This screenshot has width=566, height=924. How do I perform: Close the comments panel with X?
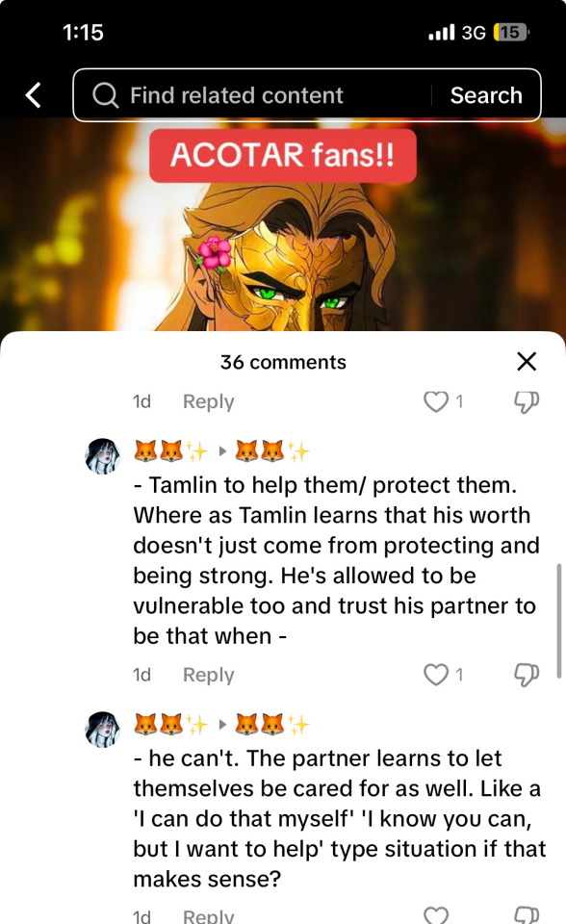pyautogui.click(x=527, y=361)
